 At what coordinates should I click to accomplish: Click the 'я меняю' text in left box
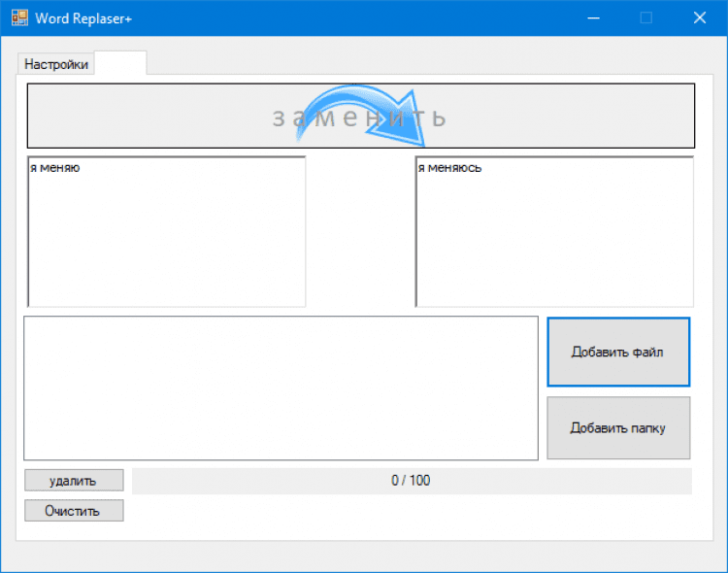click(x=54, y=168)
